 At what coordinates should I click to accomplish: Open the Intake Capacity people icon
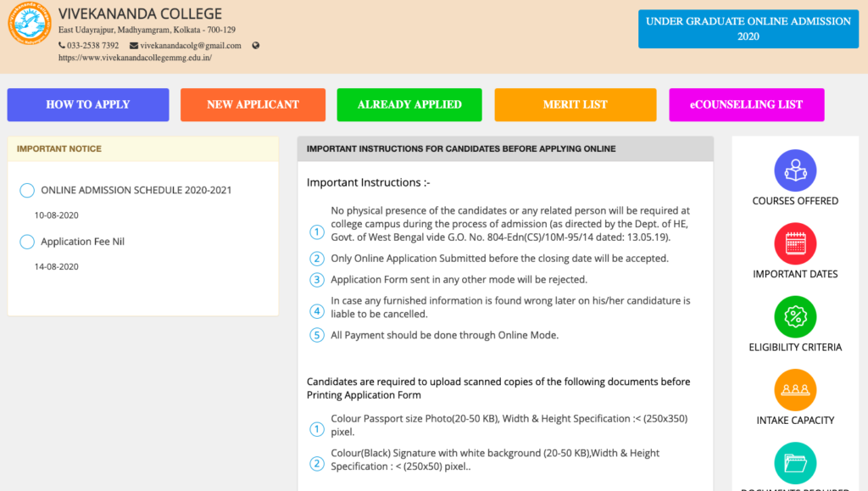[795, 390]
